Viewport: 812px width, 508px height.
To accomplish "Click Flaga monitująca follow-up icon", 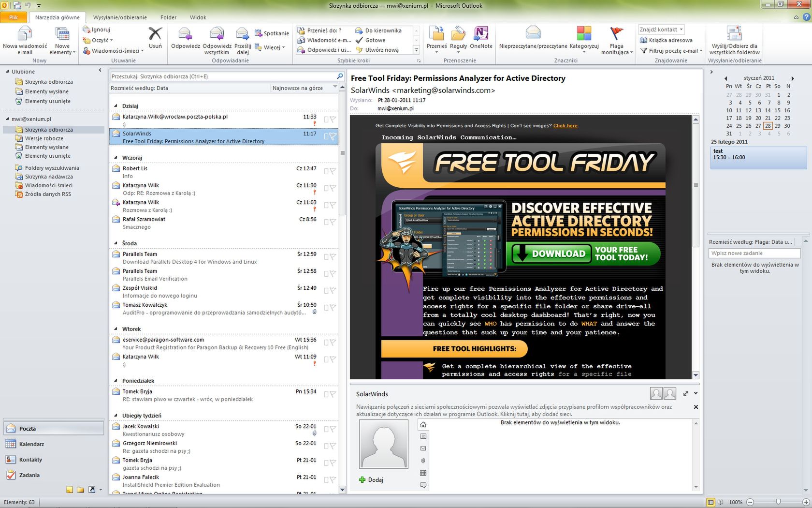I will pyautogui.click(x=617, y=33).
